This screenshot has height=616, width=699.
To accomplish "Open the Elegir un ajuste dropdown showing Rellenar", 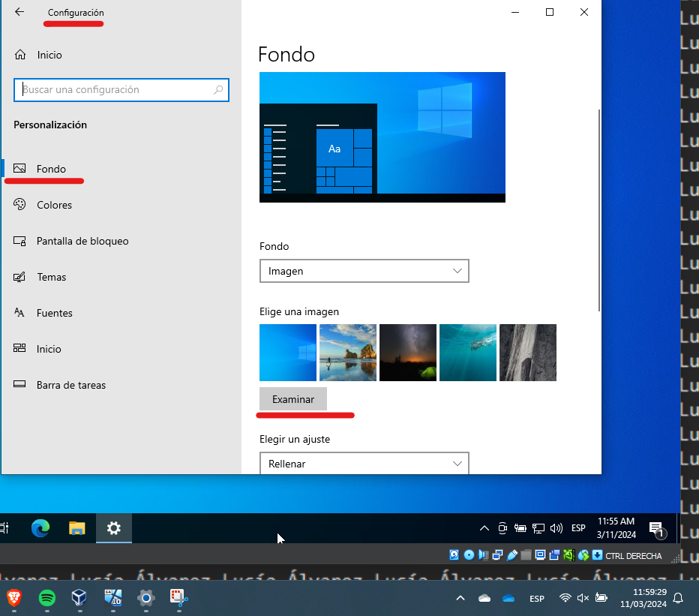I will pyautogui.click(x=364, y=463).
